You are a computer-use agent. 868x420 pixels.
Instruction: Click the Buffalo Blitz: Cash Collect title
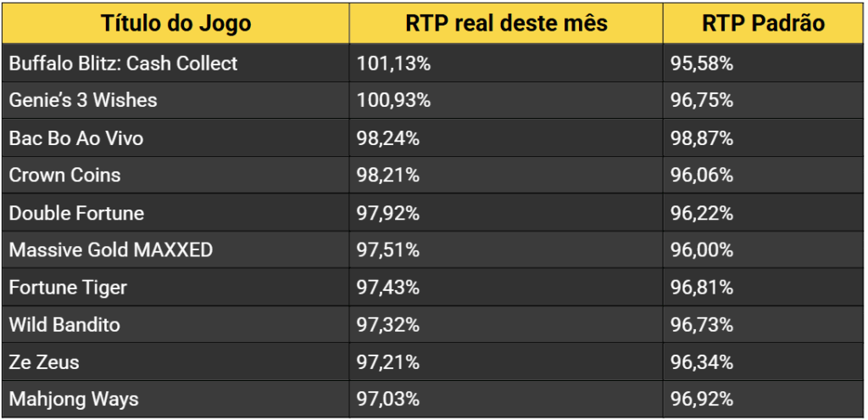coord(124,64)
